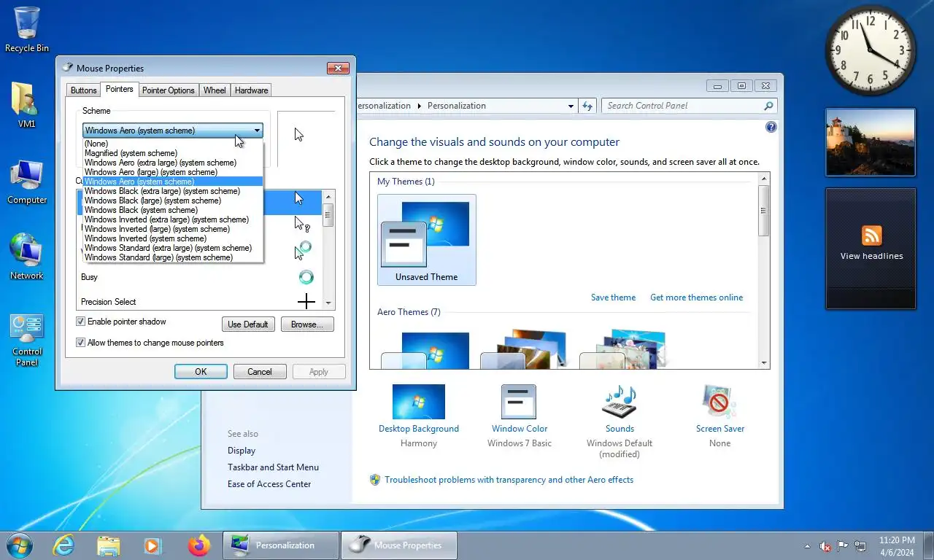Collapse the Scheme dropdown arrow
Viewport: 934px width, 560px height.
click(x=257, y=131)
